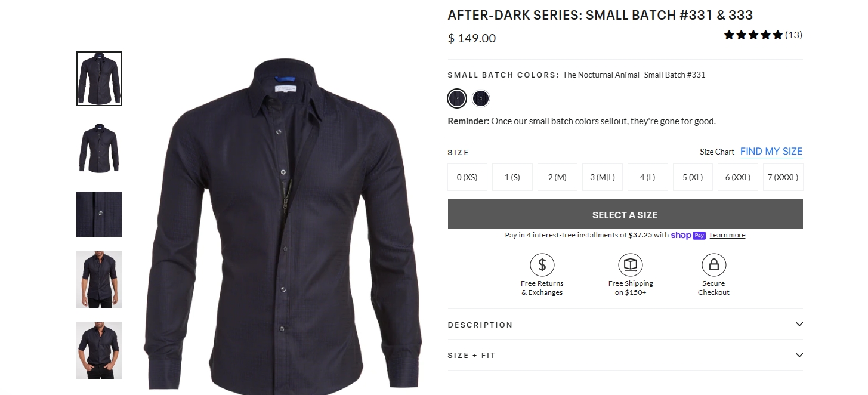Expand the Size + Fit section
The width and height of the screenshot is (868, 395).
[625, 355]
